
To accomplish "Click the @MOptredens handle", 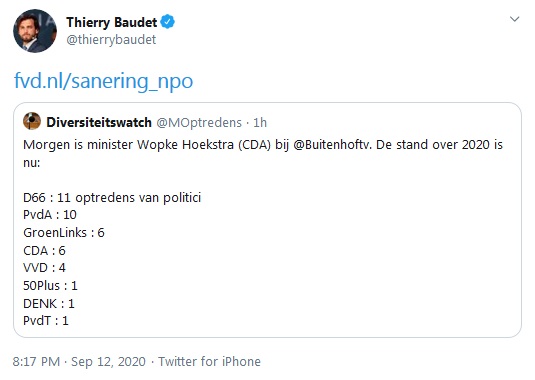I will point(199,122).
